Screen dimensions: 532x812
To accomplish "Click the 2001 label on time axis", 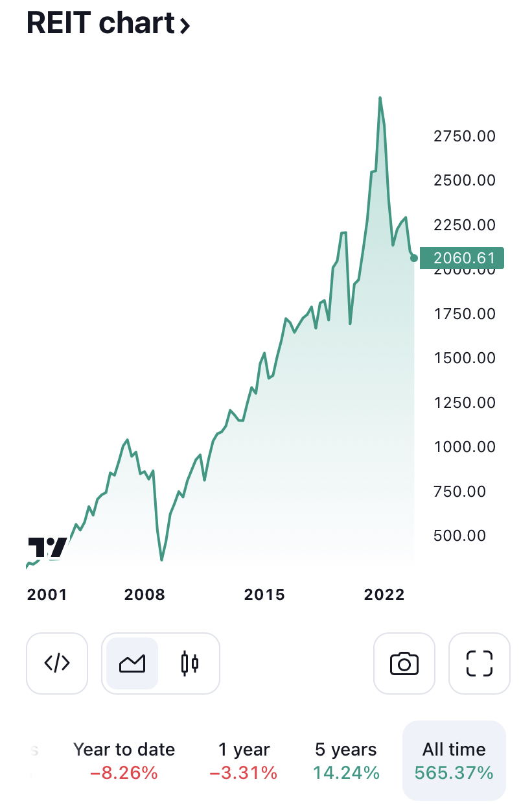I will coord(47,595).
